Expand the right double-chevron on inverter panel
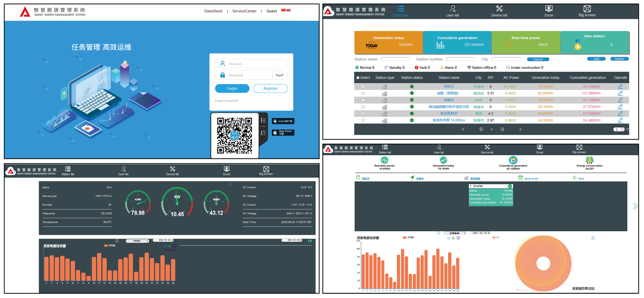The image size is (644, 298). 635,206
